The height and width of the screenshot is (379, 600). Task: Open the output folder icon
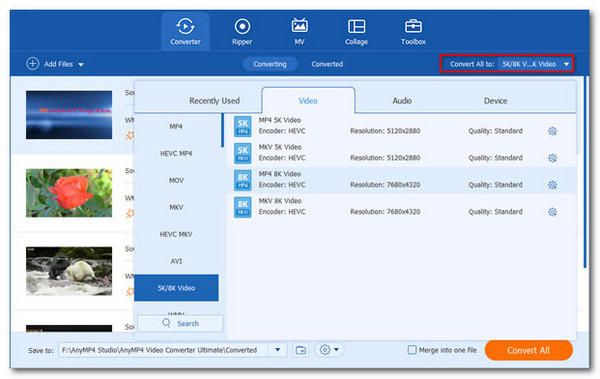pyautogui.click(x=301, y=350)
